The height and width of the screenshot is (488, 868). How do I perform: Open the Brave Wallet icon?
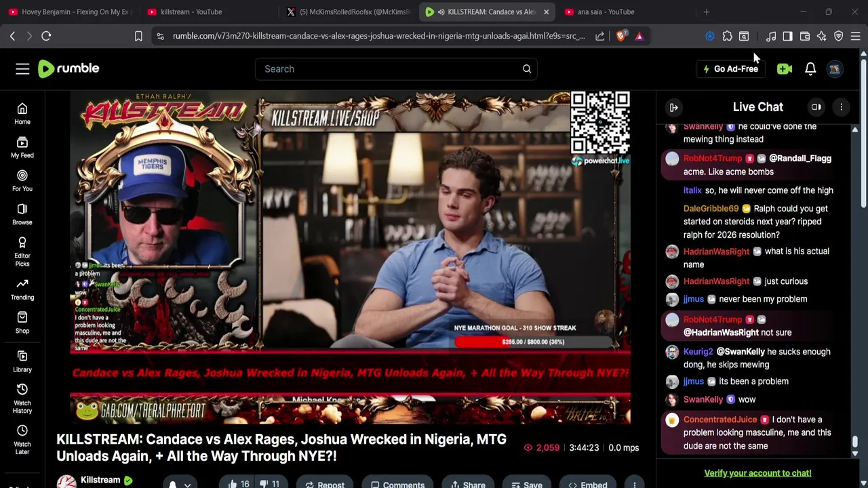[x=805, y=36]
